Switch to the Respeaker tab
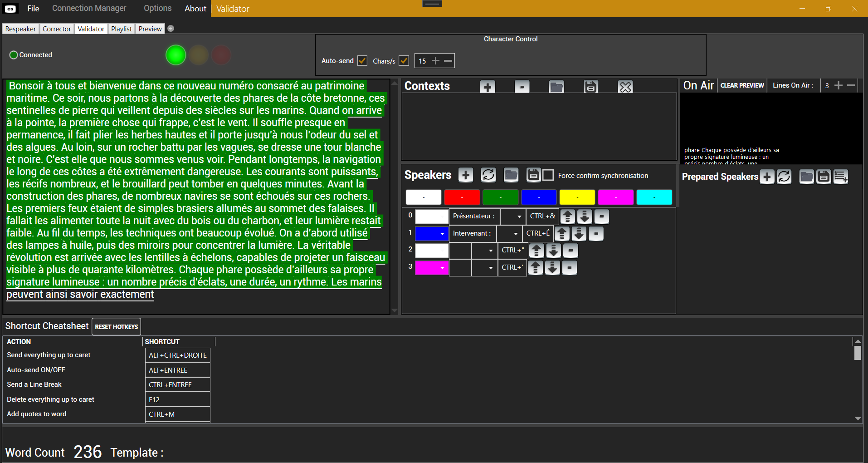Viewport: 868px width, 463px height. point(20,29)
